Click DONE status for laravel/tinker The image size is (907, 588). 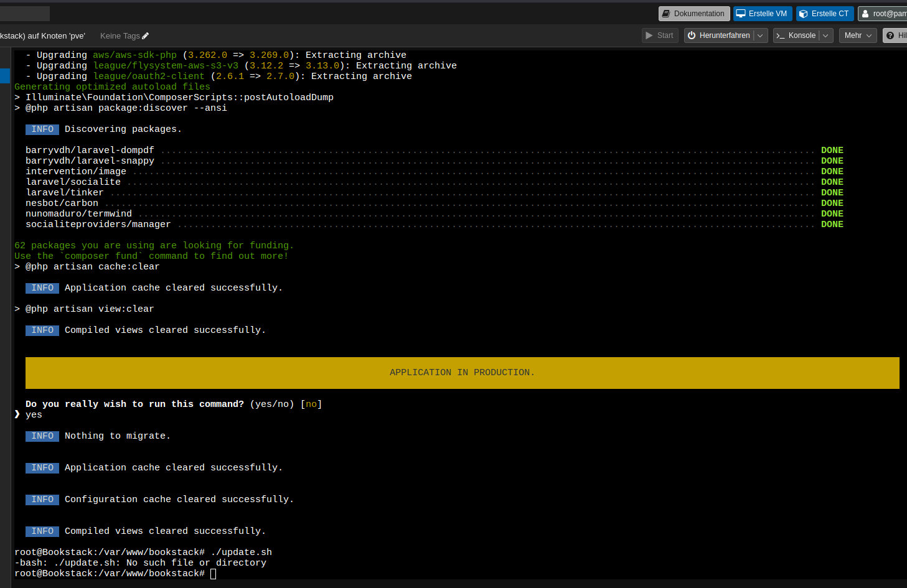click(832, 193)
